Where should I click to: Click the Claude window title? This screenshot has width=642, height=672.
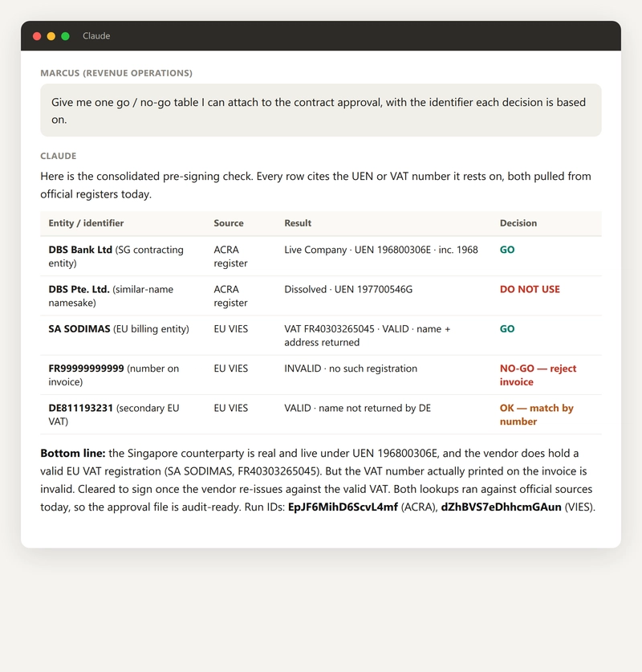[96, 36]
